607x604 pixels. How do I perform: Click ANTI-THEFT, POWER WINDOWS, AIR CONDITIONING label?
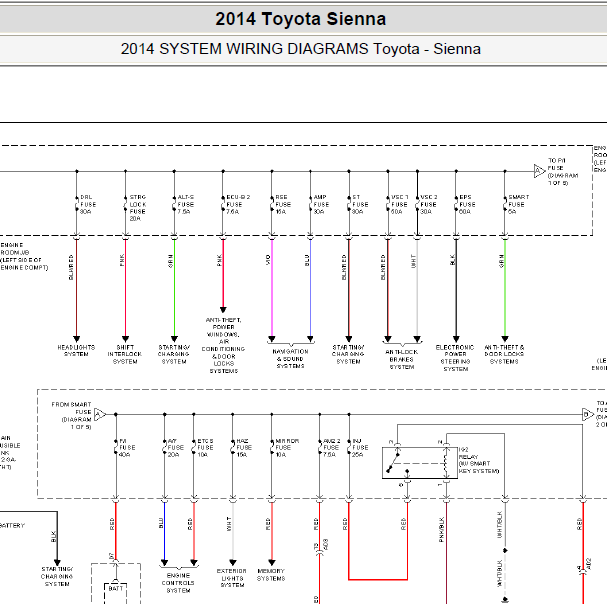[223, 345]
